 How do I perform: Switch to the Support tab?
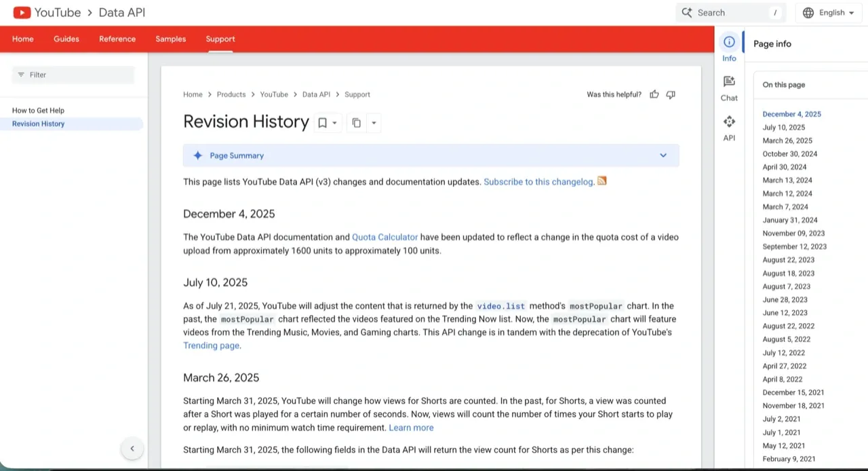[x=220, y=39]
